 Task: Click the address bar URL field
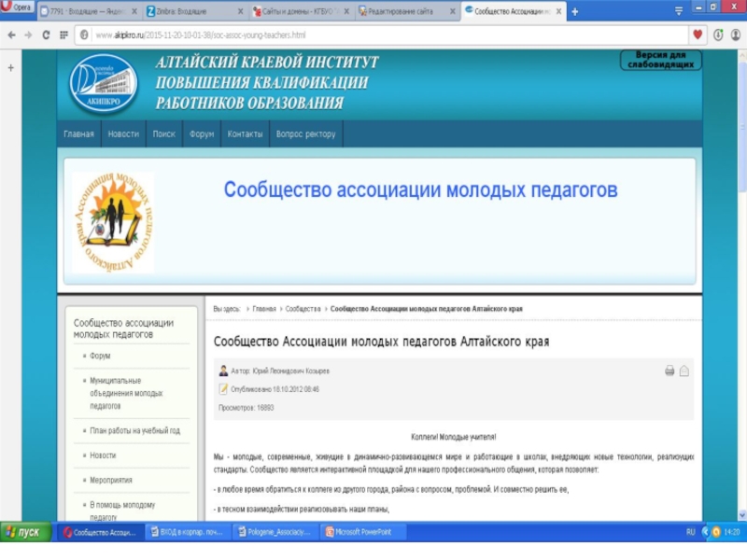pos(381,35)
